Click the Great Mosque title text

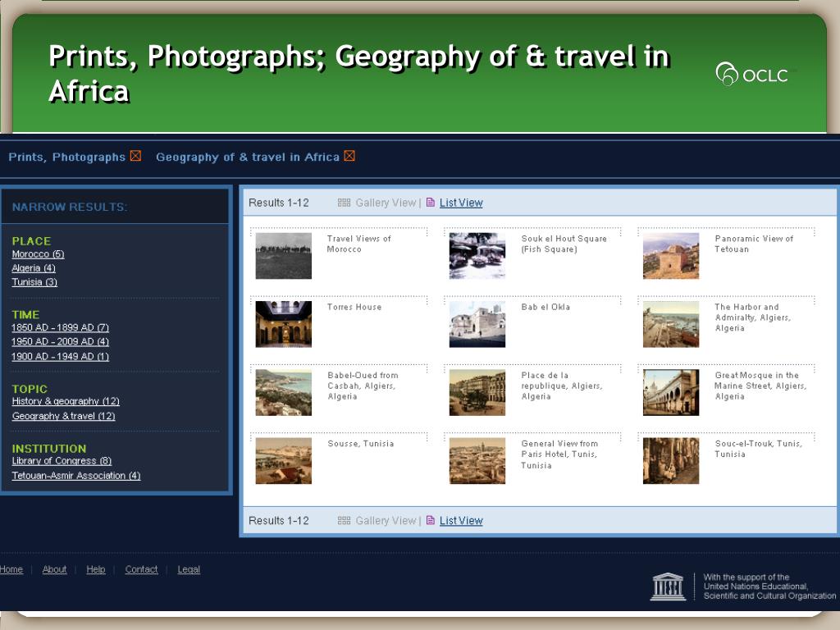click(x=760, y=386)
